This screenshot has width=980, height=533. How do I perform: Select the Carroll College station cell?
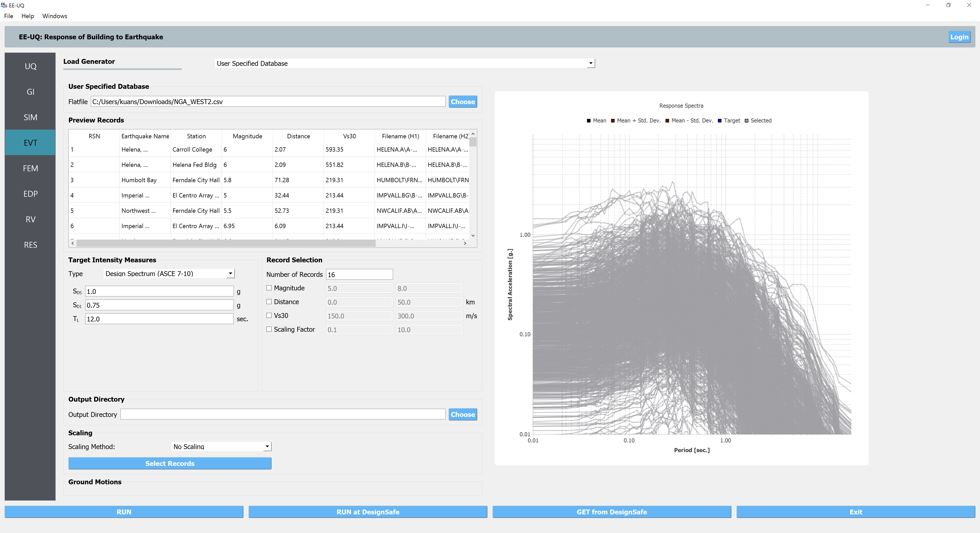(x=196, y=150)
